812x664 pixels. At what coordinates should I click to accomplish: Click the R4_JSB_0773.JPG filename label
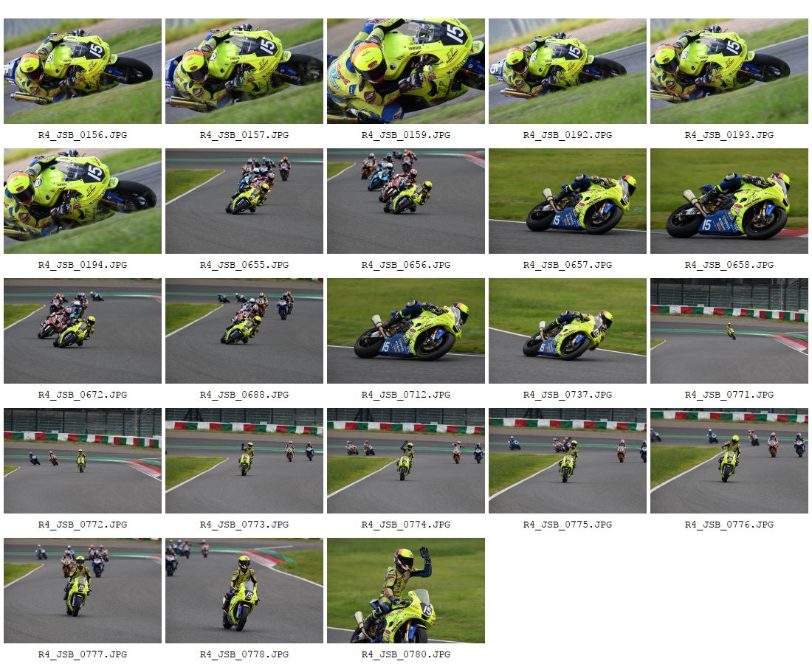(x=244, y=525)
